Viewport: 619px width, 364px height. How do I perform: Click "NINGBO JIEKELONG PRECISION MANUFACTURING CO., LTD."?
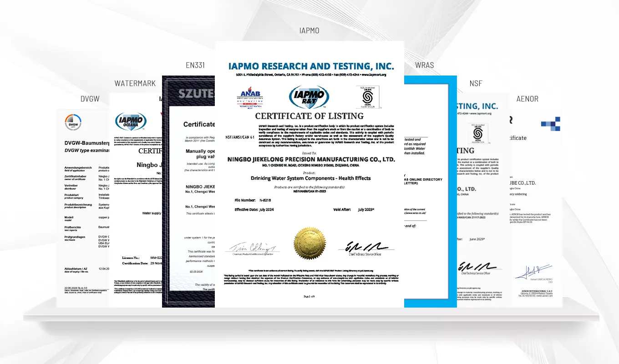pyautogui.click(x=311, y=159)
